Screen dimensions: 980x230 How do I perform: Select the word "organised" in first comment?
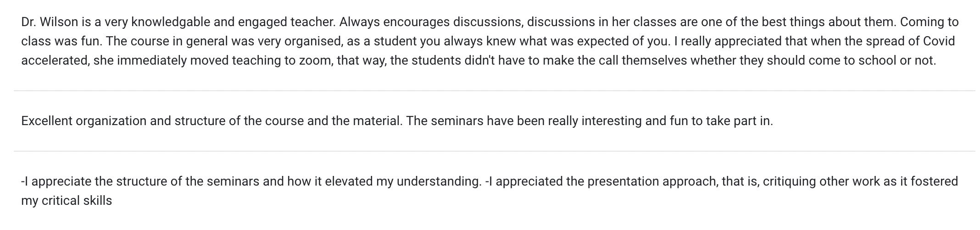[312, 42]
